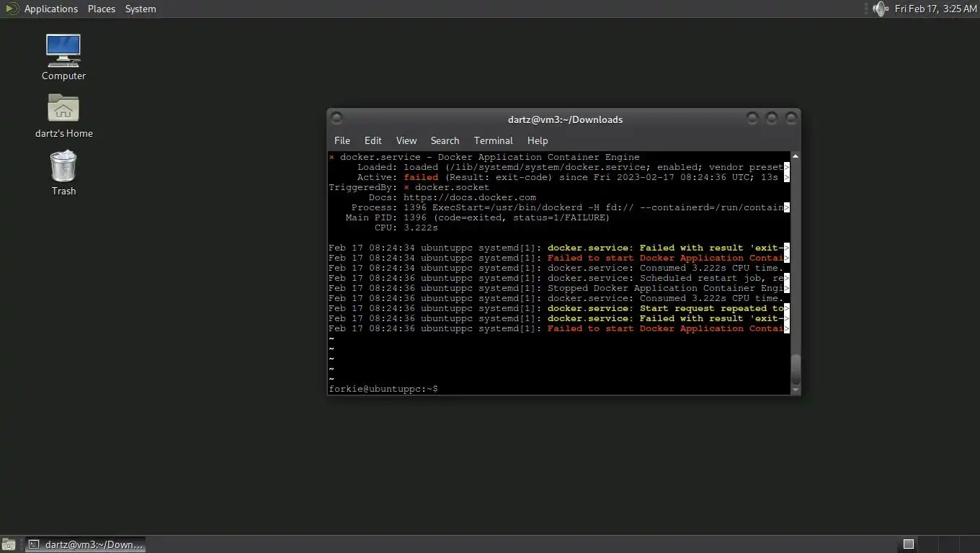Open the terminal Edit menu
Viewport: 980px width, 553px height.
(x=373, y=140)
